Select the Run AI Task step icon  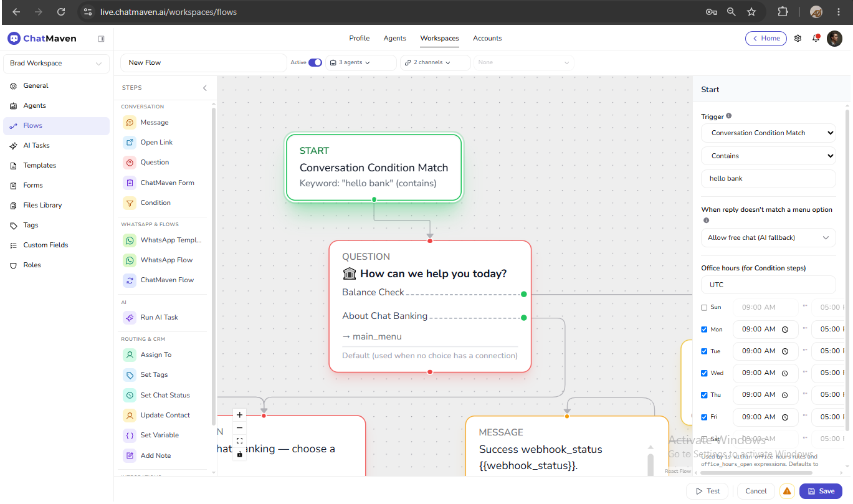pos(130,318)
